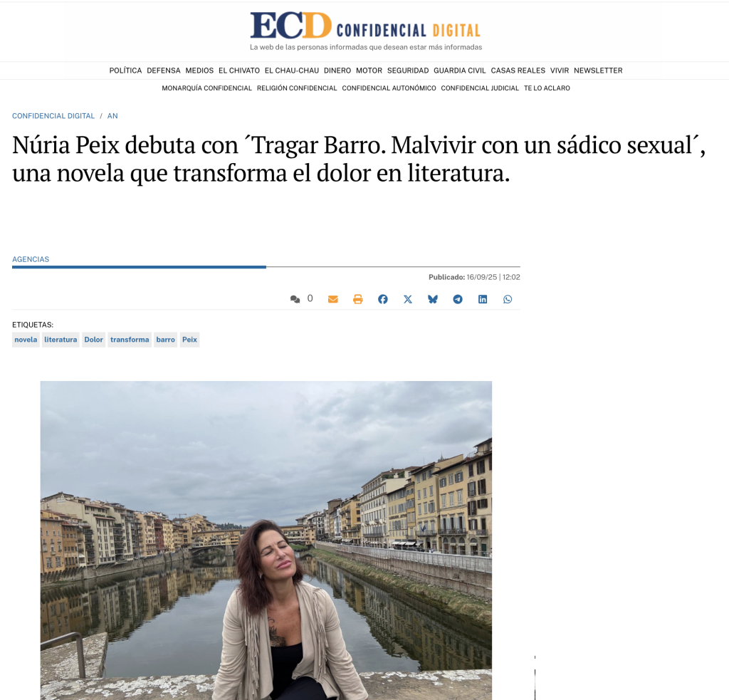Viewport: 729px width, 700px height.
Task: Select the 'Peix' tag
Action: tap(189, 340)
